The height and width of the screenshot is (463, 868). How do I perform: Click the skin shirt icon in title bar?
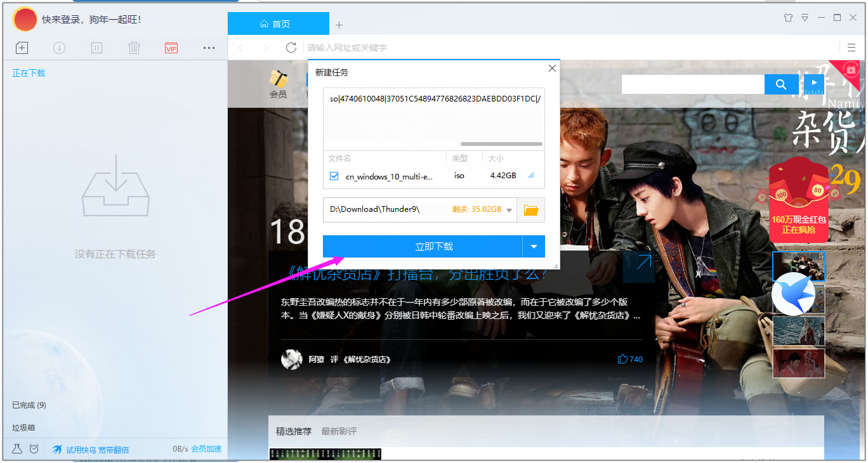coord(788,18)
